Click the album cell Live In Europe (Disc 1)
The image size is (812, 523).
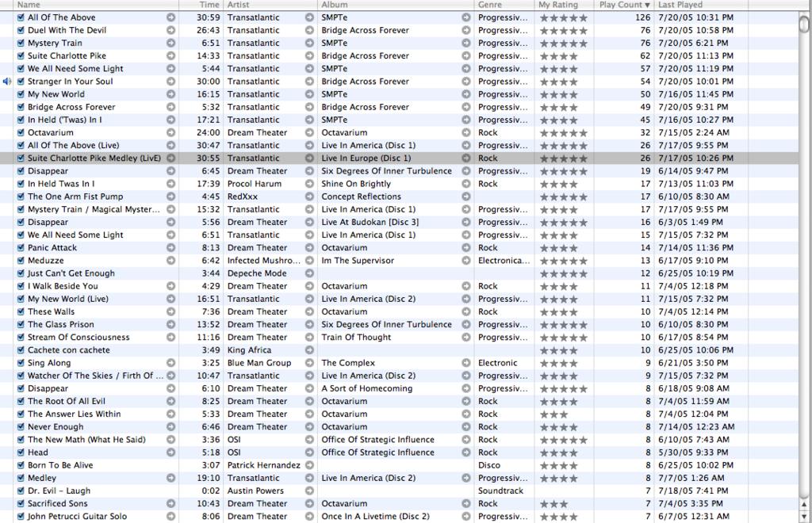click(x=366, y=158)
